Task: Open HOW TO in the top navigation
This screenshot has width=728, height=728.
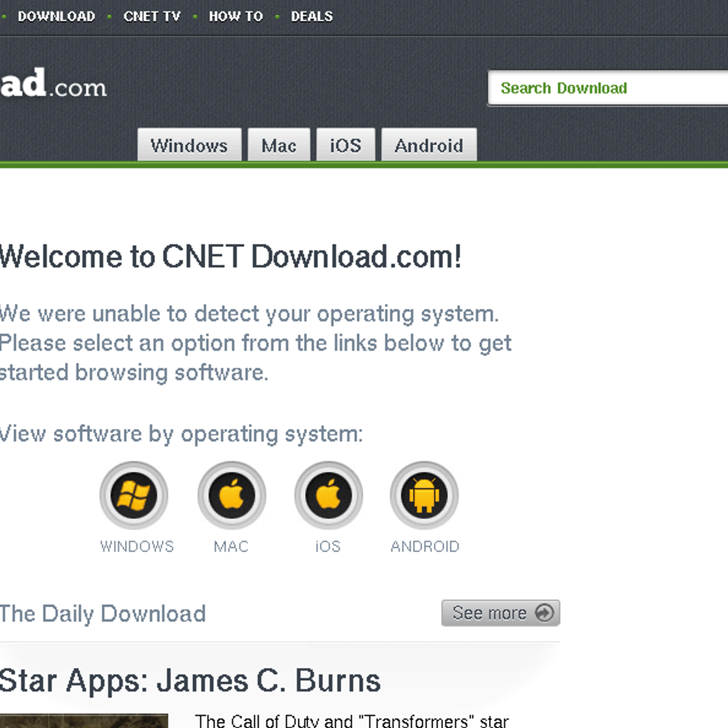Action: click(x=236, y=16)
